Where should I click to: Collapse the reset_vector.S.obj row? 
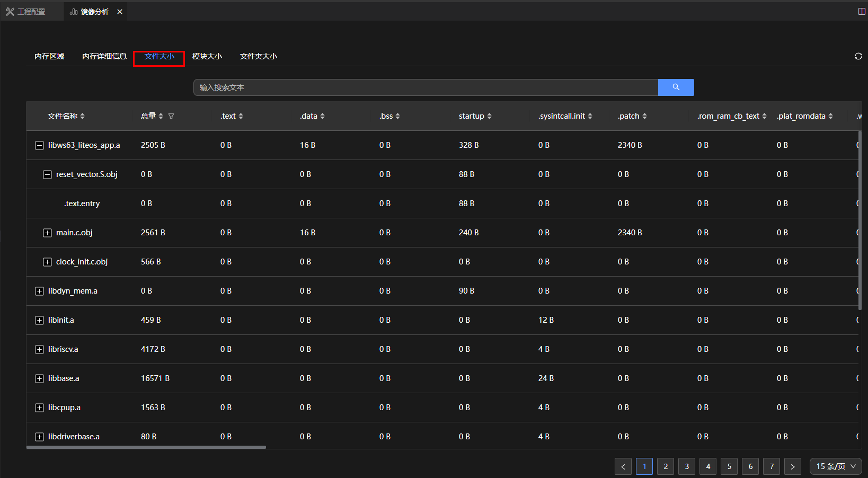(47, 174)
